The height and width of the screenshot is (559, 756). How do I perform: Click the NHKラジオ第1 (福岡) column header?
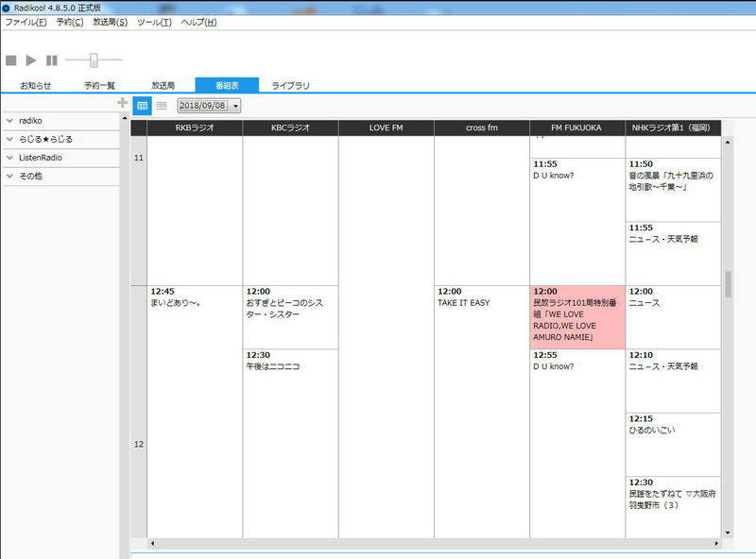pos(673,127)
